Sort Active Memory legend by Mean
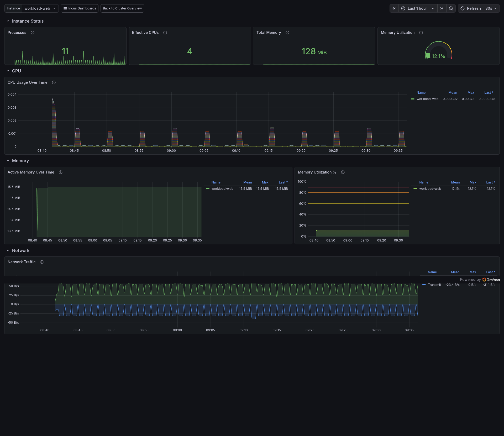 click(248, 182)
